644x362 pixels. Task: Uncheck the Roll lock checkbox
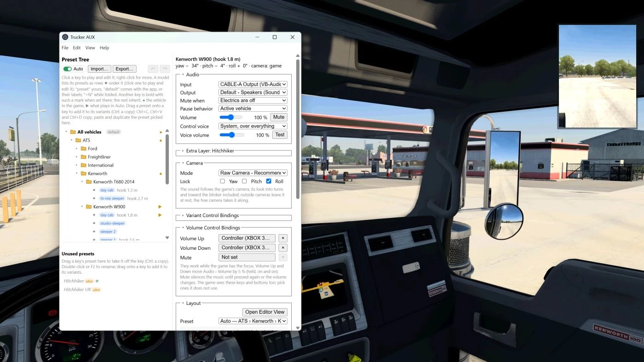[x=269, y=181]
